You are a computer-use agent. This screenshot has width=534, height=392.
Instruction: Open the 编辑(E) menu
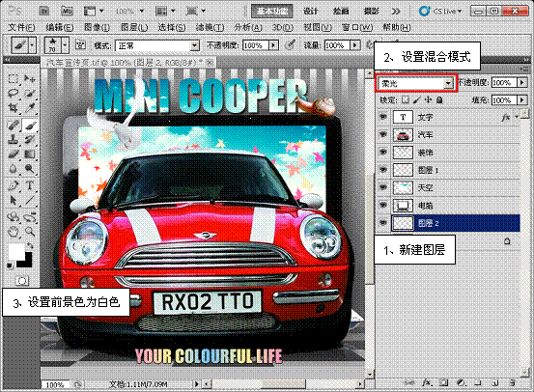(60, 27)
